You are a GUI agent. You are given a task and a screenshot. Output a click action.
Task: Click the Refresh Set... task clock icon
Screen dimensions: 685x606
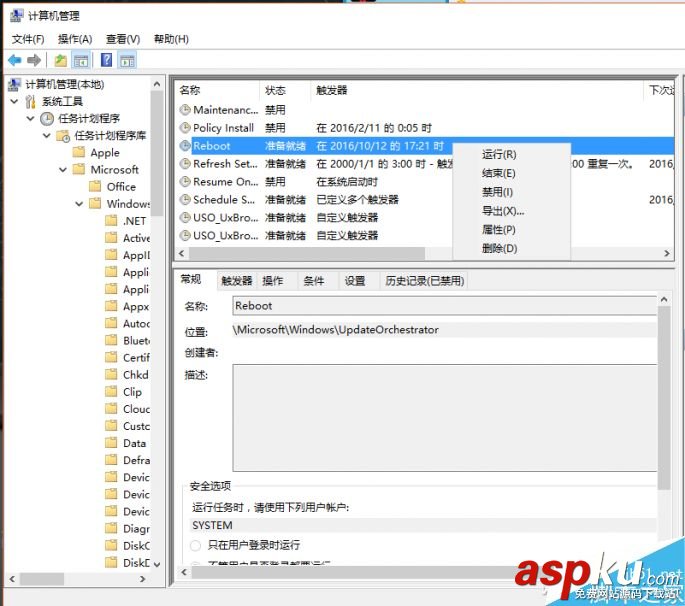click(185, 163)
